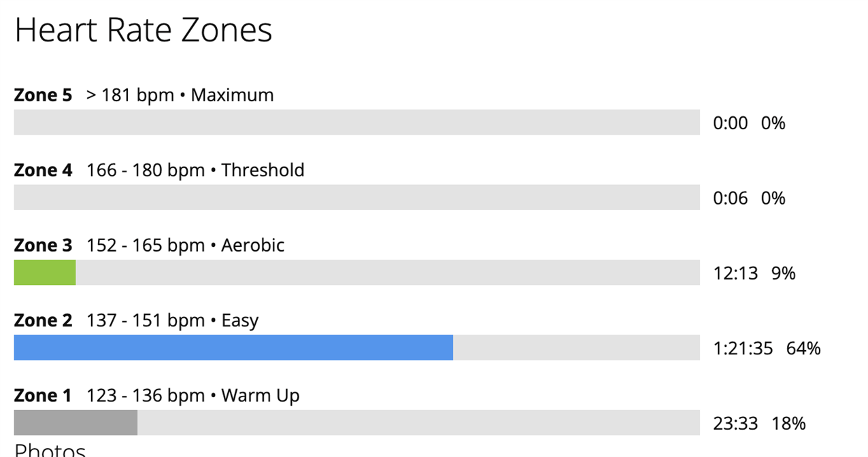
Task: Click the 64% percentage value
Action: pyautogui.click(x=803, y=349)
